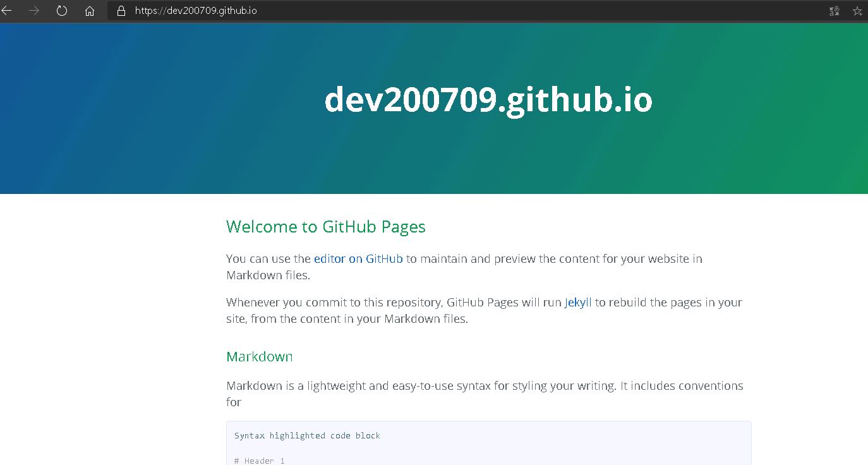Click the 'Welcome to GitHub Pages' heading
This screenshot has height=465, width=868.
click(326, 227)
